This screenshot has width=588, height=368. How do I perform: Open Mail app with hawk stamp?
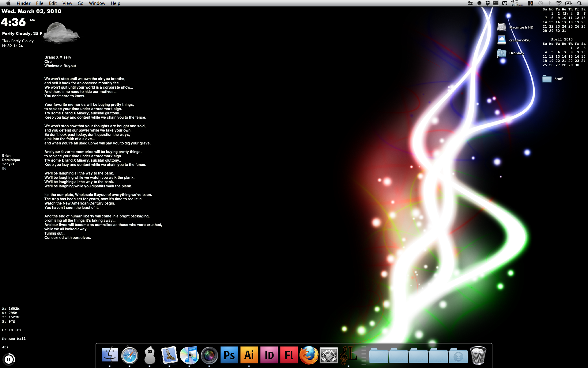(x=169, y=355)
